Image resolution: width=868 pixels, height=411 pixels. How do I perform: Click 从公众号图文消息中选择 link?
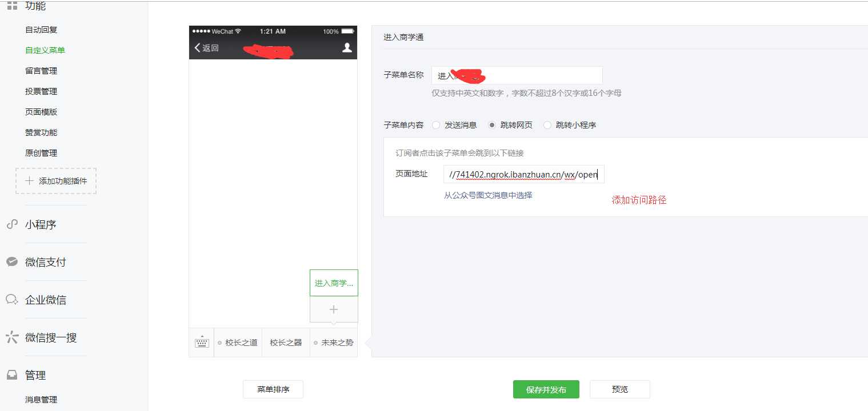488,195
